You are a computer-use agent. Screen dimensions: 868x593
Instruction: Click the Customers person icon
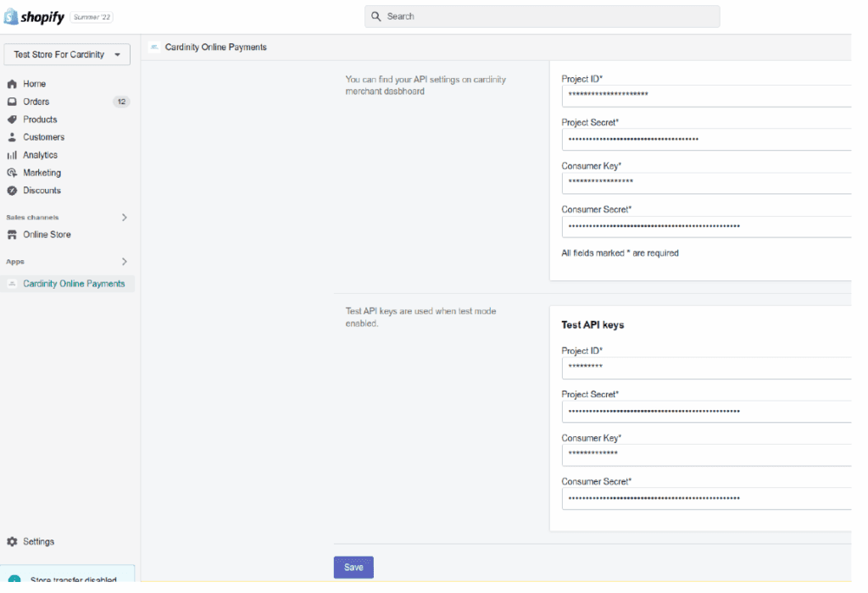(x=12, y=137)
